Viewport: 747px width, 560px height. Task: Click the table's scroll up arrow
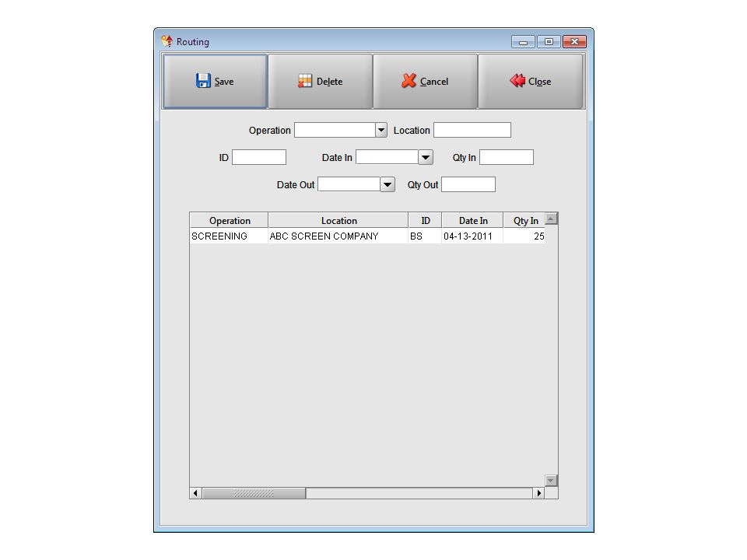(551, 219)
